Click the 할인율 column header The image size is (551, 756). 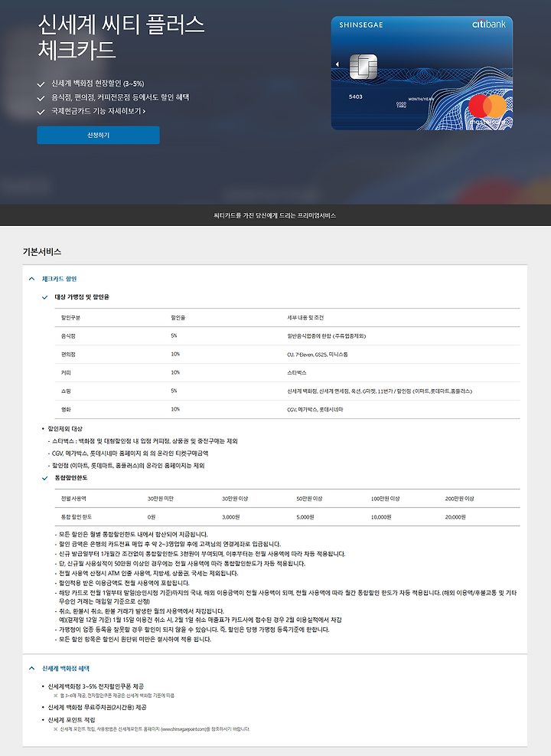pyautogui.click(x=178, y=318)
